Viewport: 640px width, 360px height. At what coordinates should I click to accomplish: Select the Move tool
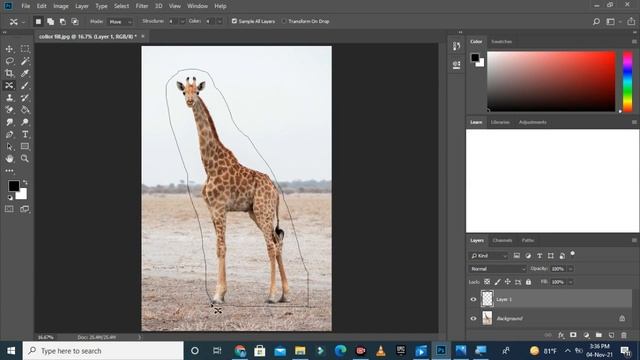point(9,49)
